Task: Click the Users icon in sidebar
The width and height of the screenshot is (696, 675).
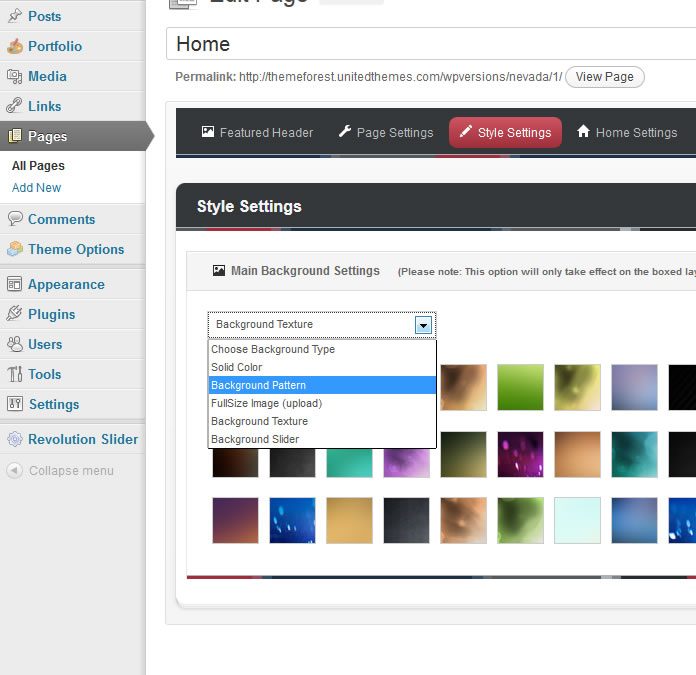Action: point(15,344)
